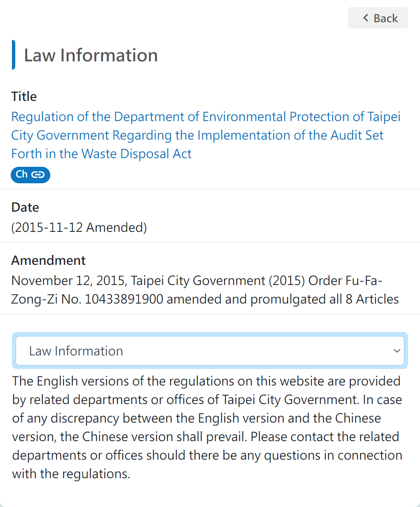
Task: Expand the Law Information dropdown
Action: pyautogui.click(x=210, y=351)
